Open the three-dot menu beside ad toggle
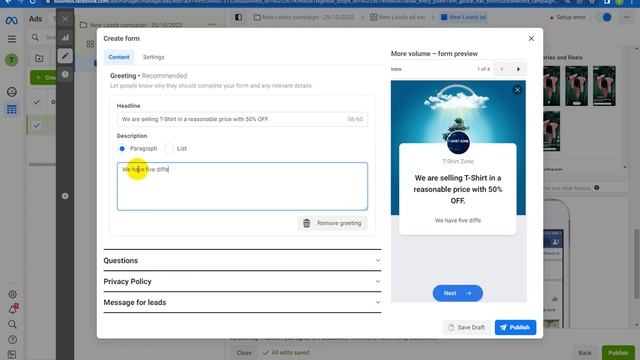Viewport: 640px width, 360px height. tap(627, 18)
